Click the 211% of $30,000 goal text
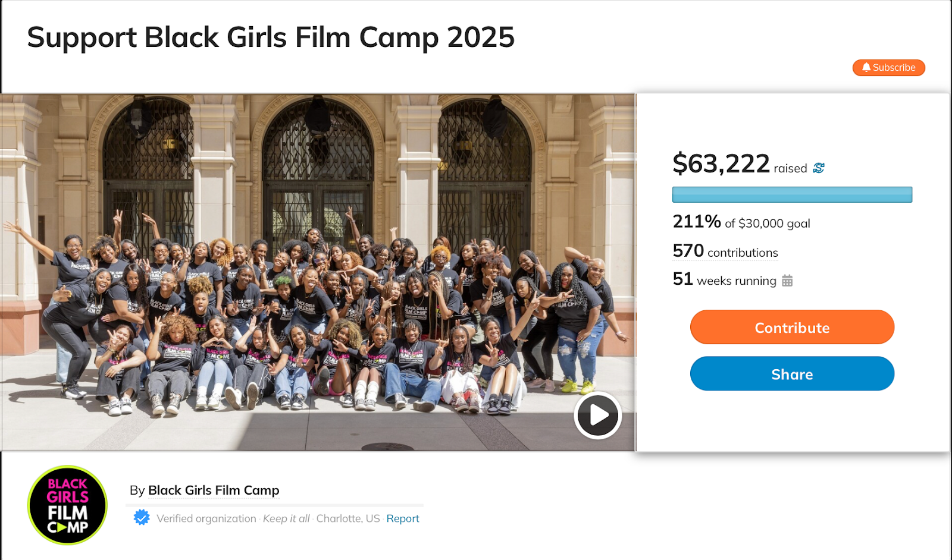The image size is (952, 560). pyautogui.click(x=741, y=222)
